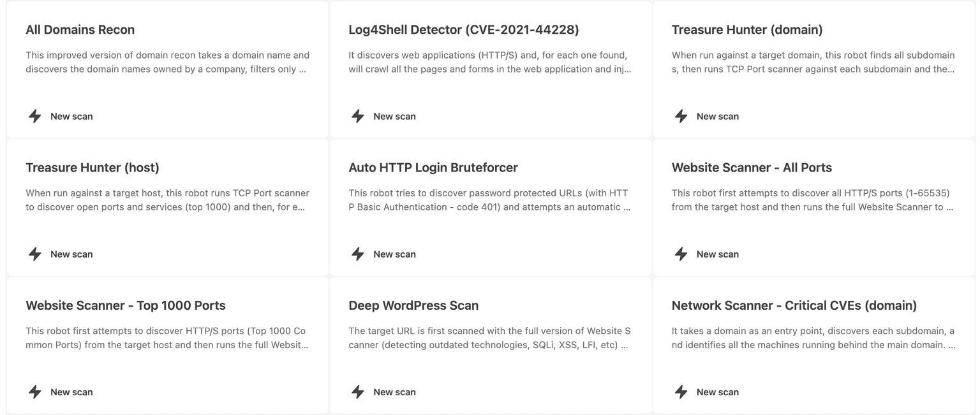This screenshot has height=415, width=980.
Task: Open the Website Scanner - Top 1000 Ports title
Action: click(126, 305)
